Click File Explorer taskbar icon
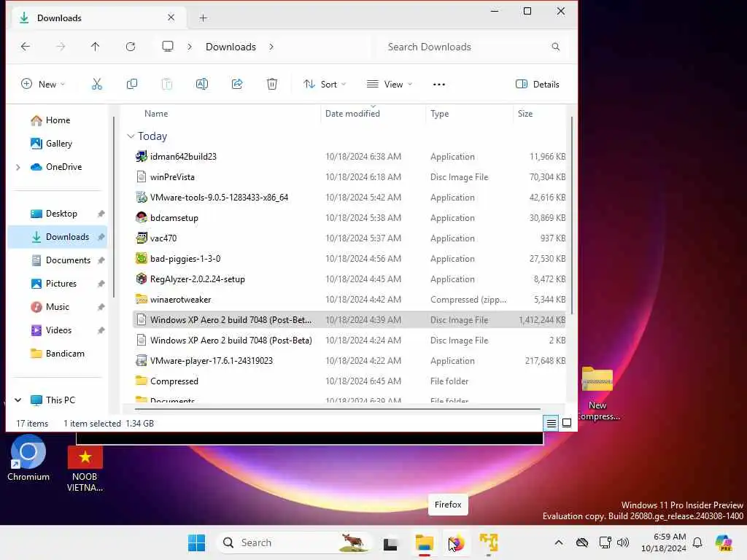The image size is (747, 560). pyautogui.click(x=424, y=542)
